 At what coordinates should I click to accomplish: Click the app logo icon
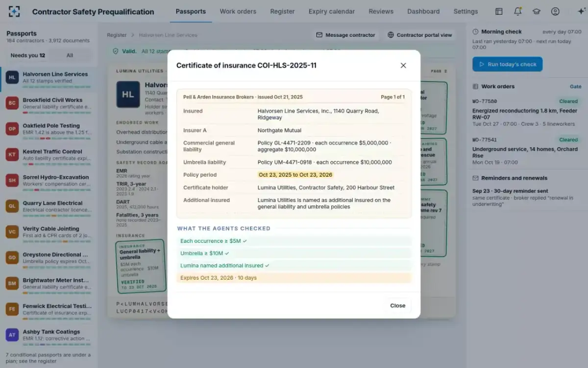point(14,11)
